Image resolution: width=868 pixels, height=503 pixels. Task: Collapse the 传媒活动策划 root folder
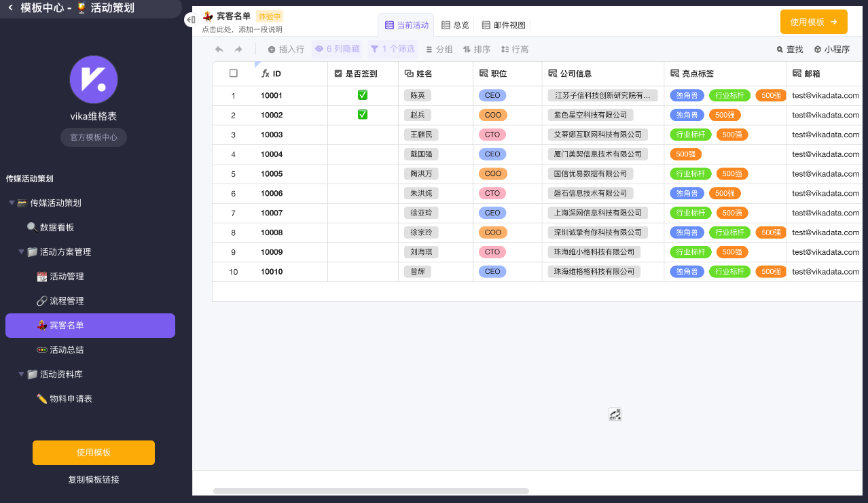12,203
